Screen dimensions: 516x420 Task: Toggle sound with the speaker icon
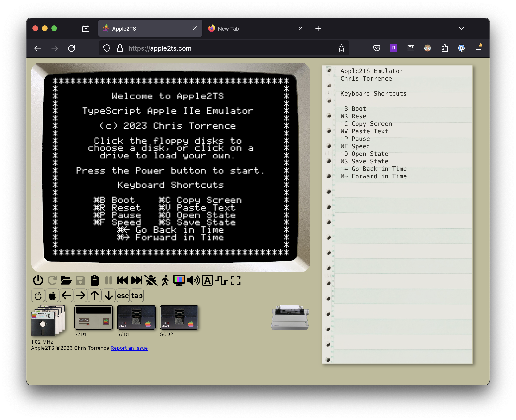pos(193,281)
